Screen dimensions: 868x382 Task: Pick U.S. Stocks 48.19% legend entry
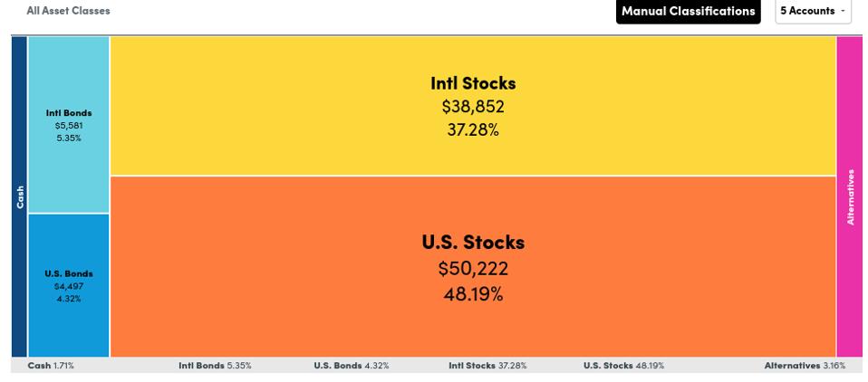(623, 366)
